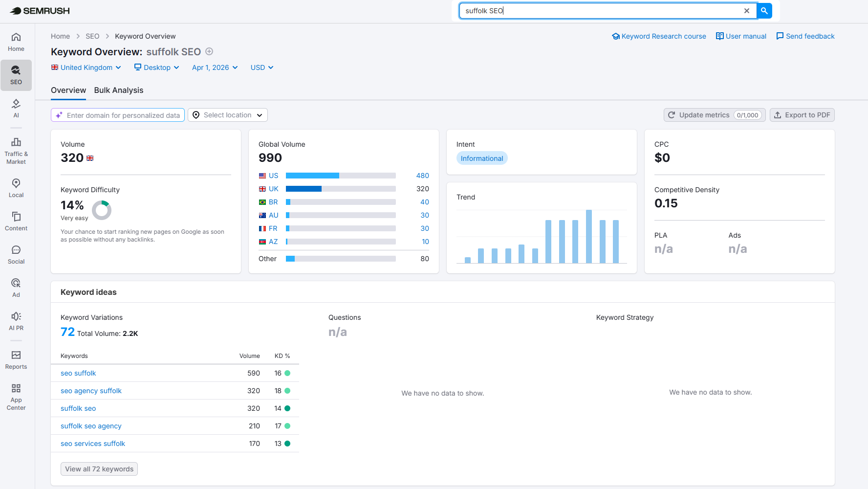Click the Export to PDF button
This screenshot has height=489, width=868.
click(802, 114)
